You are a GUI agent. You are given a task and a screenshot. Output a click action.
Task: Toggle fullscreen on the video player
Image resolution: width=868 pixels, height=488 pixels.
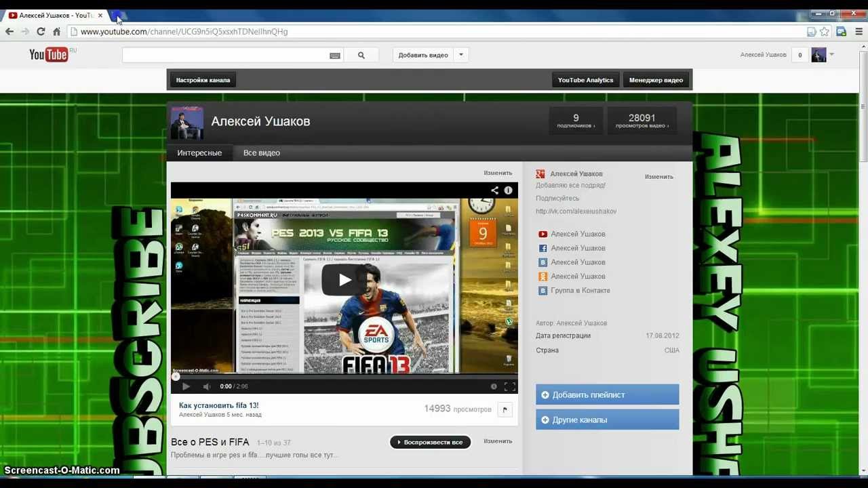[510, 386]
